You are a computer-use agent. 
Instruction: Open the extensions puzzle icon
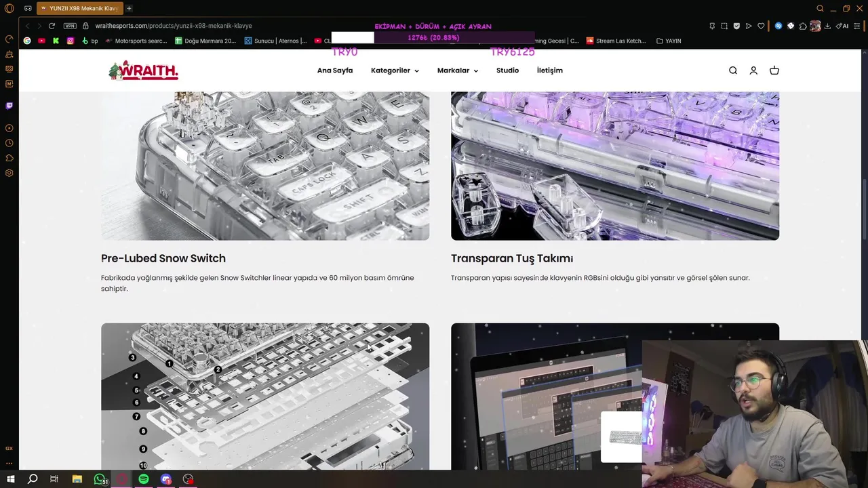(x=803, y=26)
